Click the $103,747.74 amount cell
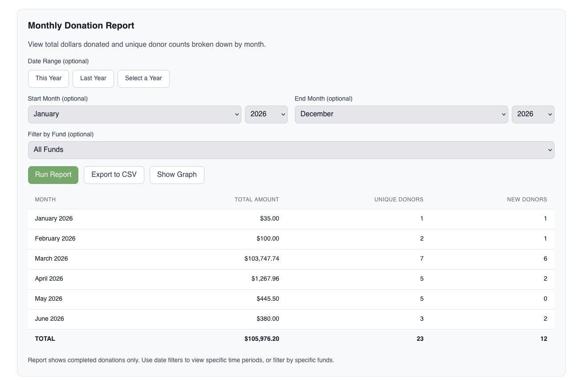The width and height of the screenshot is (588, 380). (x=262, y=259)
